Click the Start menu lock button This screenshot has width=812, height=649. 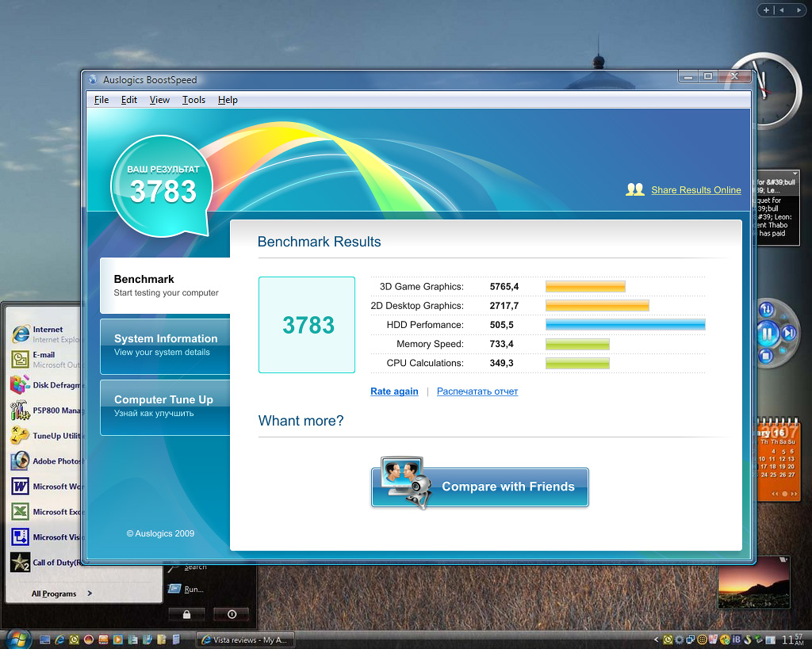186,614
